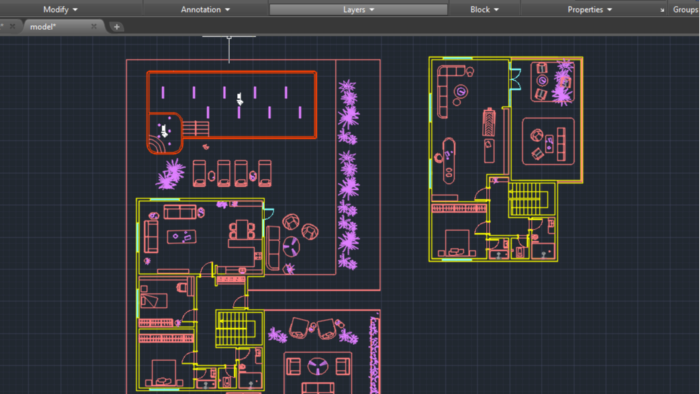700x394 pixels.
Task: Close the drawing tab left of model*
Action: [12, 27]
